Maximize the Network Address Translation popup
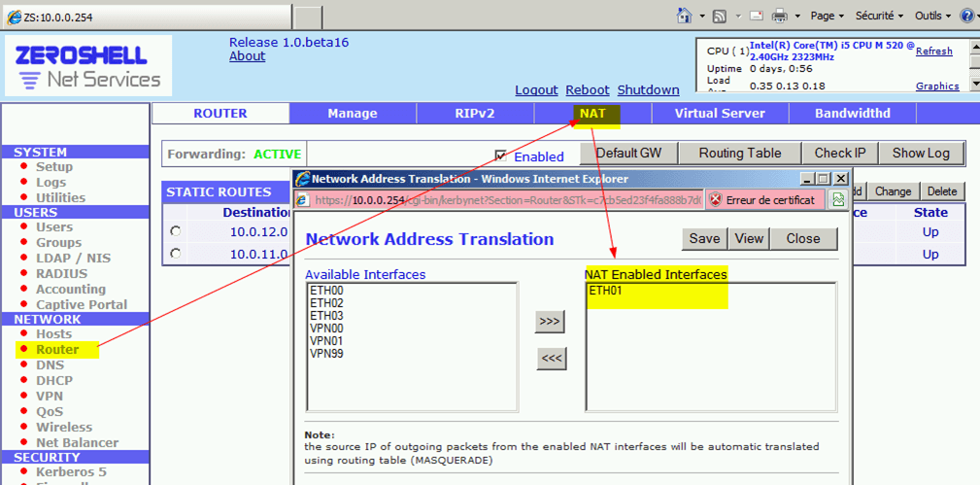Viewport: 980px width, 485px height. pyautogui.click(x=824, y=179)
